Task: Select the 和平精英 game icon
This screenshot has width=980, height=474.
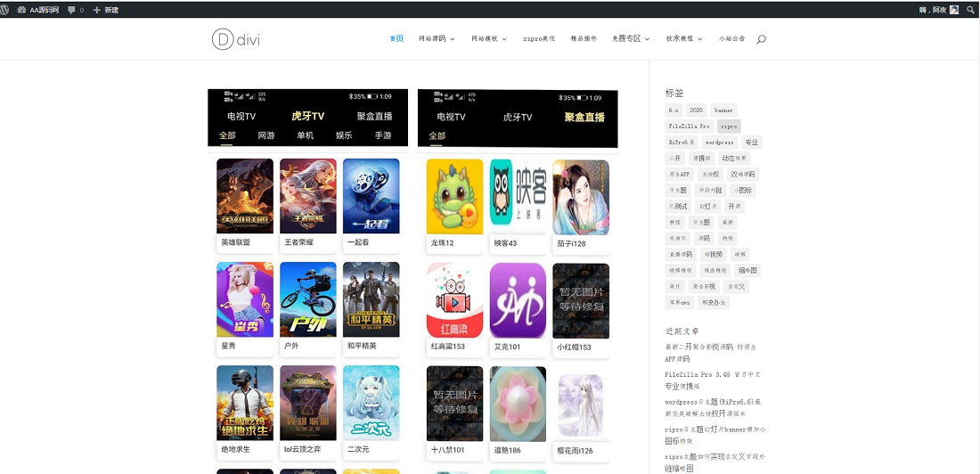Action: click(x=372, y=299)
